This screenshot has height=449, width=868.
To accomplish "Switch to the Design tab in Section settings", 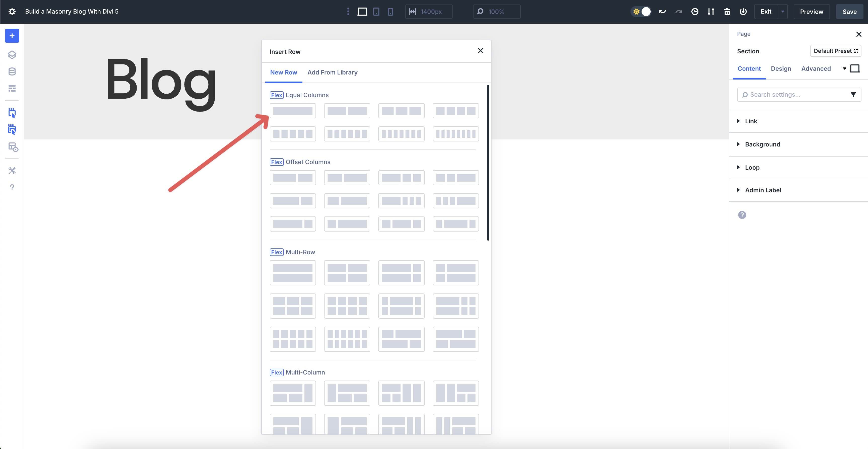I will (781, 68).
